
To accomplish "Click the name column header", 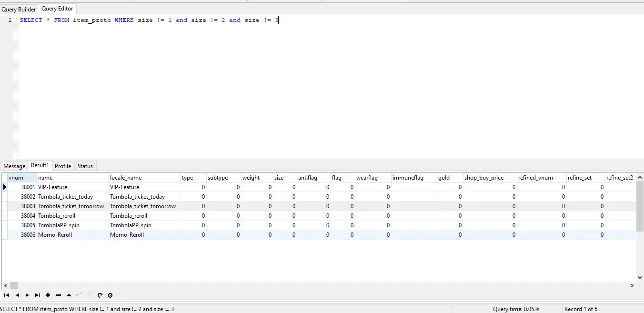I will click(x=73, y=178).
